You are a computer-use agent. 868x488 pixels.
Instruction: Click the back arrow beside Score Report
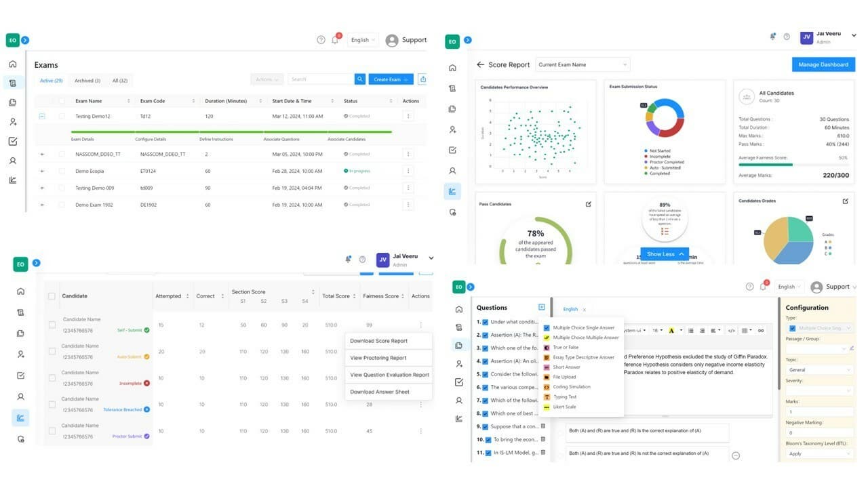[x=480, y=65]
